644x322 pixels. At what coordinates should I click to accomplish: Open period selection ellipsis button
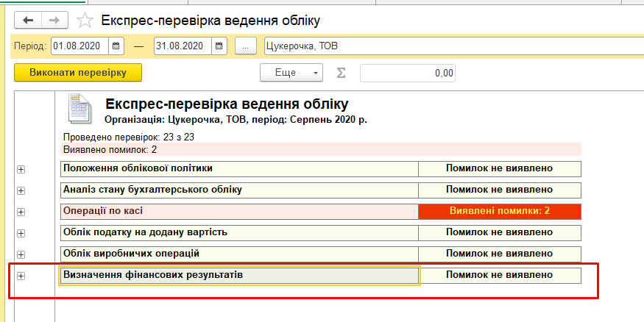(245, 46)
